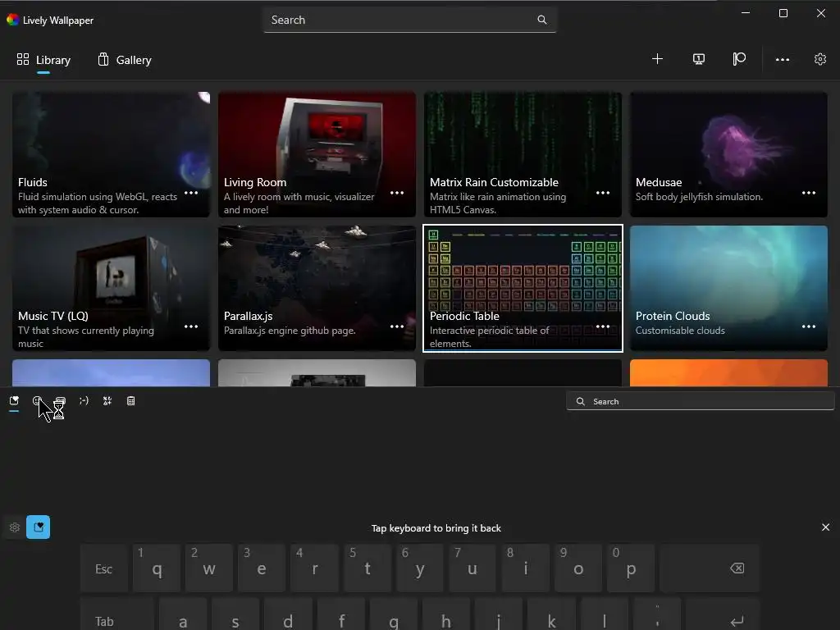Select the recently used tab in emoji panel
The image size is (840, 630).
coord(14,400)
